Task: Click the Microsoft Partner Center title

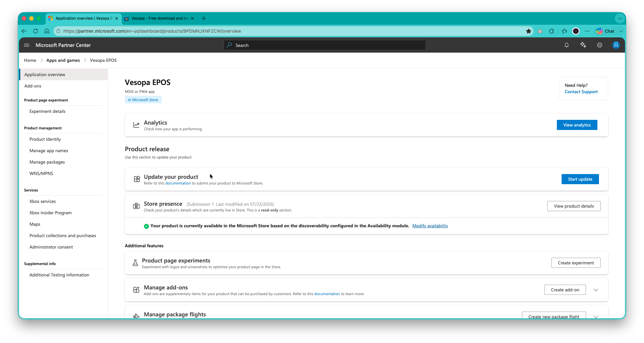Action: [63, 45]
